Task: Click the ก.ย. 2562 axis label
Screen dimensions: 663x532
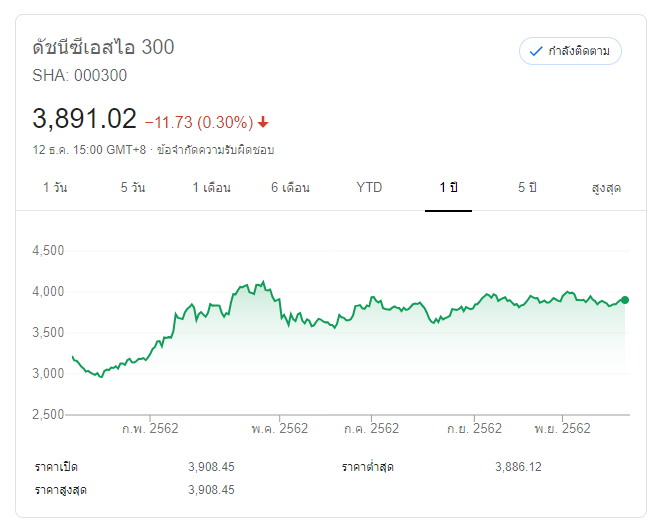Action: point(474,428)
